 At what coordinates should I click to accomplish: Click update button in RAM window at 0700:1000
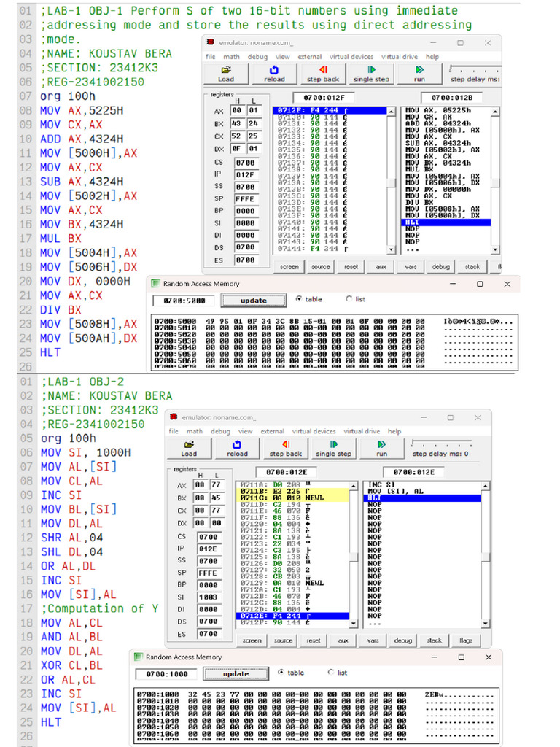(236, 674)
